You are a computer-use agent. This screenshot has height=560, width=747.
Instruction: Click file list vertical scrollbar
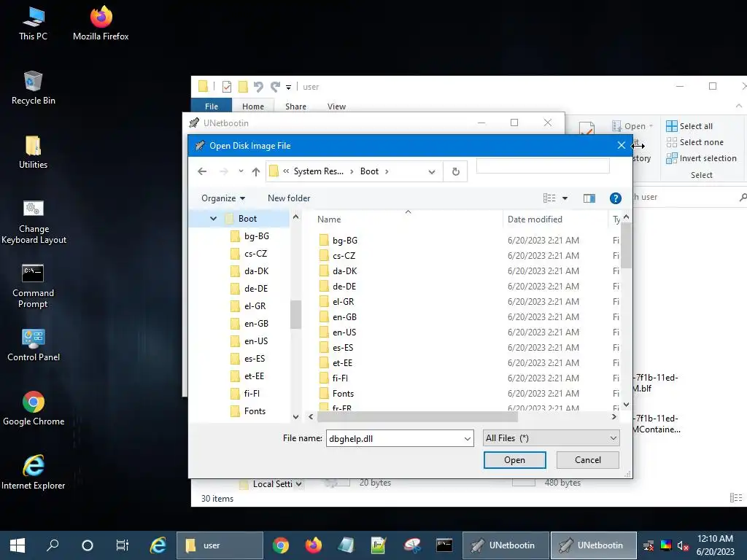tap(626, 245)
